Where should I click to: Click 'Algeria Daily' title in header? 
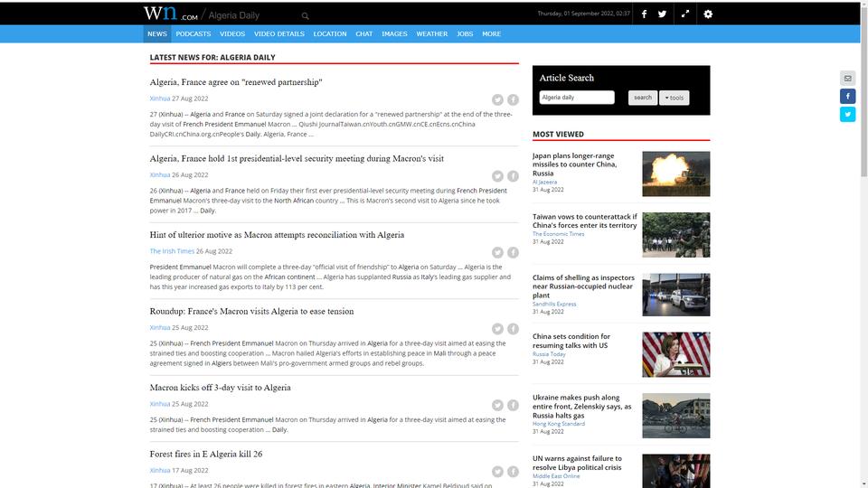[233, 15]
